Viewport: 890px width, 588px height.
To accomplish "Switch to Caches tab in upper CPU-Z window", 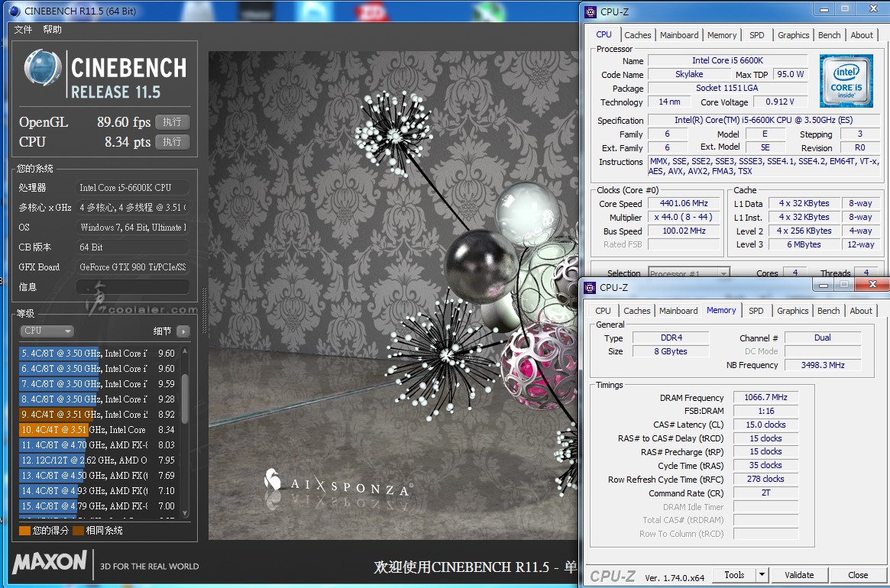I will click(638, 35).
